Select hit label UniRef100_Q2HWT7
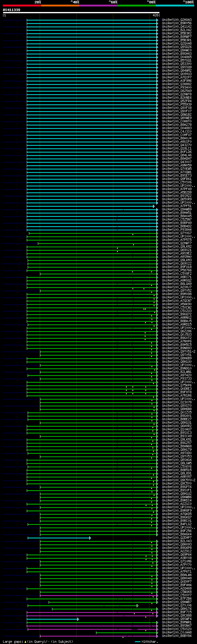This screenshot has width=197, height=644. point(177,243)
